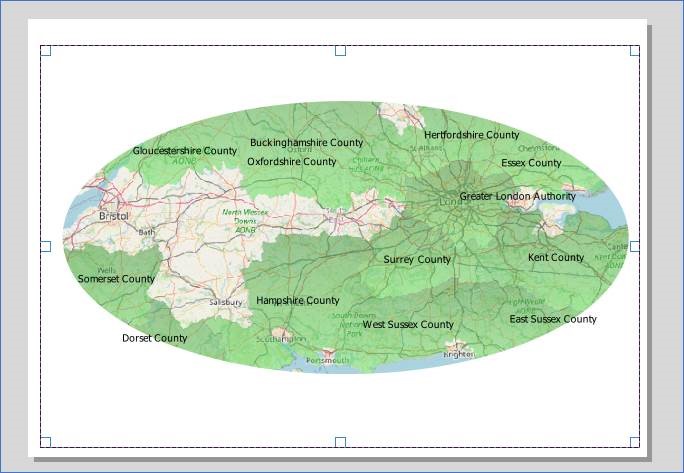Click the South Downs National Park label
Image resolution: width=684 pixels, height=473 pixels.
click(353, 324)
